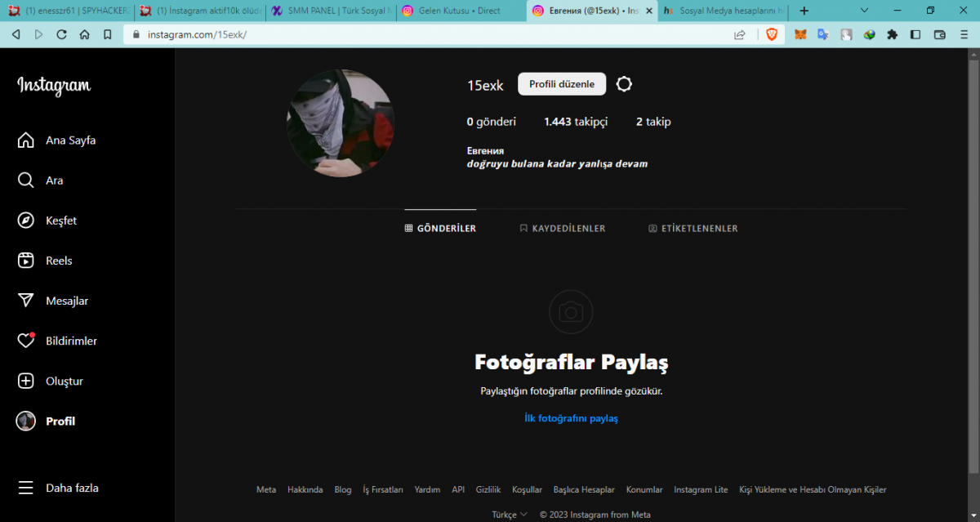Click the Blog footer link
The image size is (980, 522).
343,490
